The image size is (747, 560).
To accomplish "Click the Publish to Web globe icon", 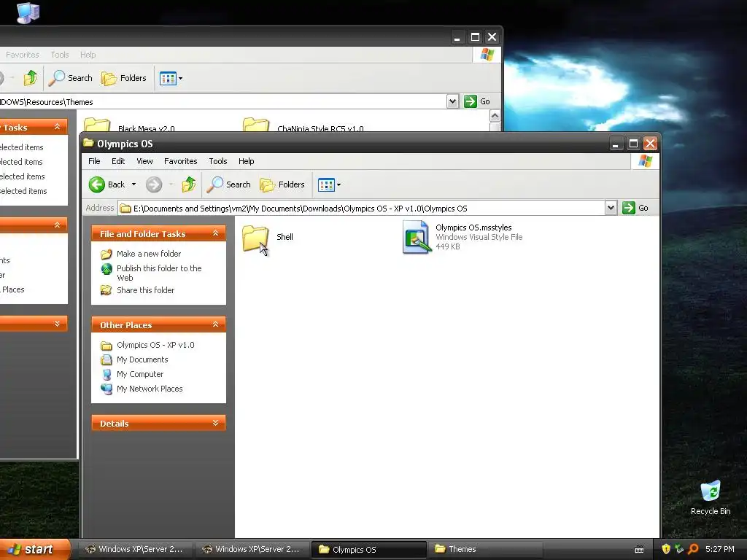I will click(107, 269).
